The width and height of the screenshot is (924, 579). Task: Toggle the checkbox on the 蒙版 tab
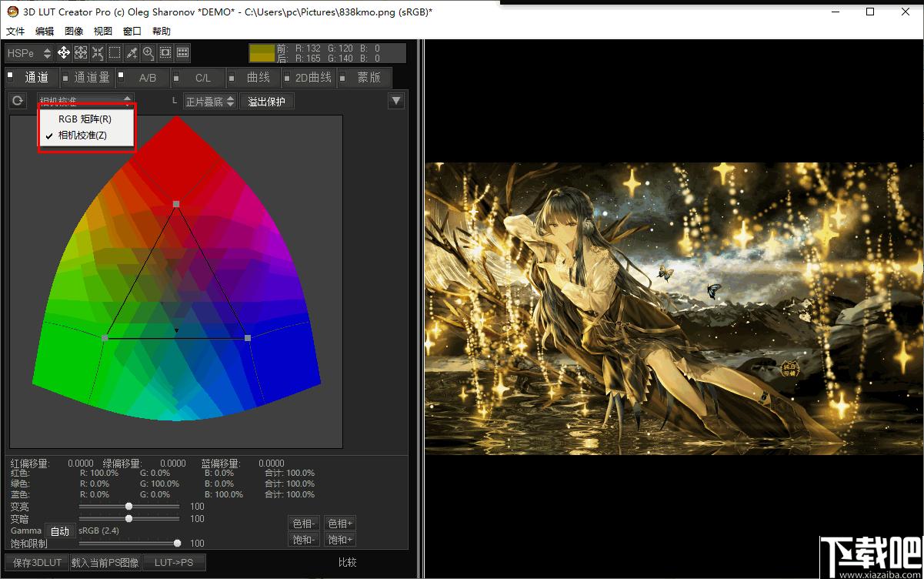click(x=342, y=77)
